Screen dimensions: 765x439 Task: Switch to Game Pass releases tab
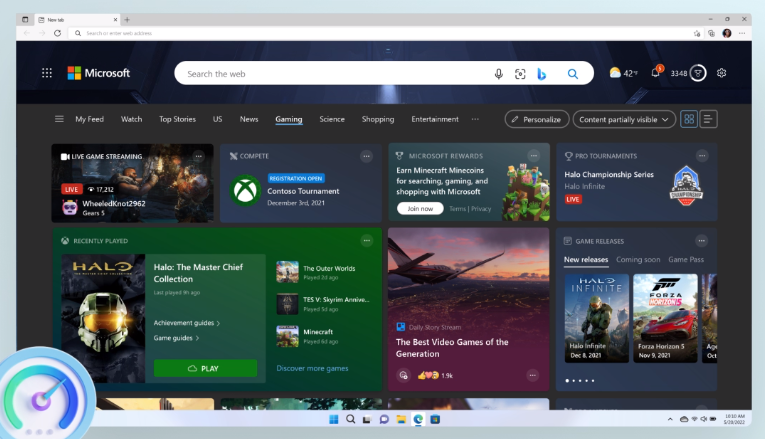686,259
